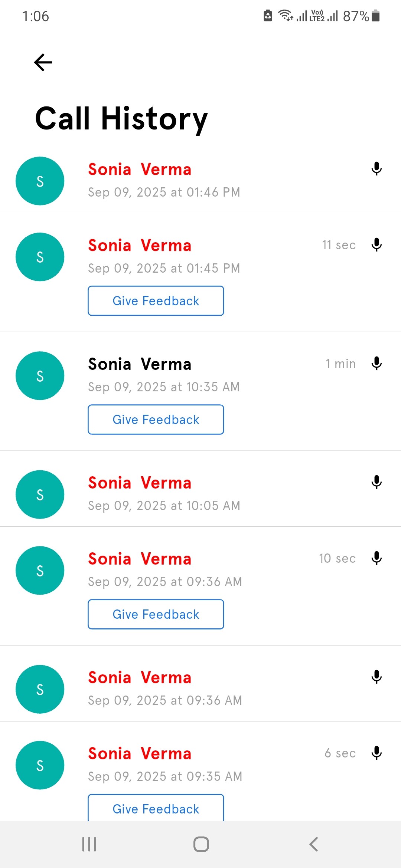This screenshot has height=868, width=401.
Task: Open avatar of the 01:46 PM call
Action: click(40, 181)
